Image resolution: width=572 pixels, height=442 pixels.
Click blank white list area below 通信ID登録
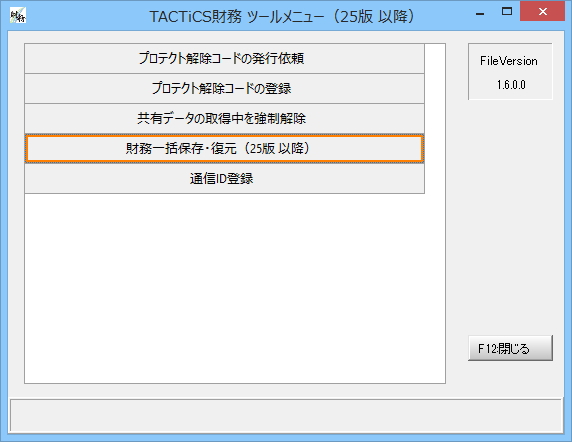tap(235, 288)
